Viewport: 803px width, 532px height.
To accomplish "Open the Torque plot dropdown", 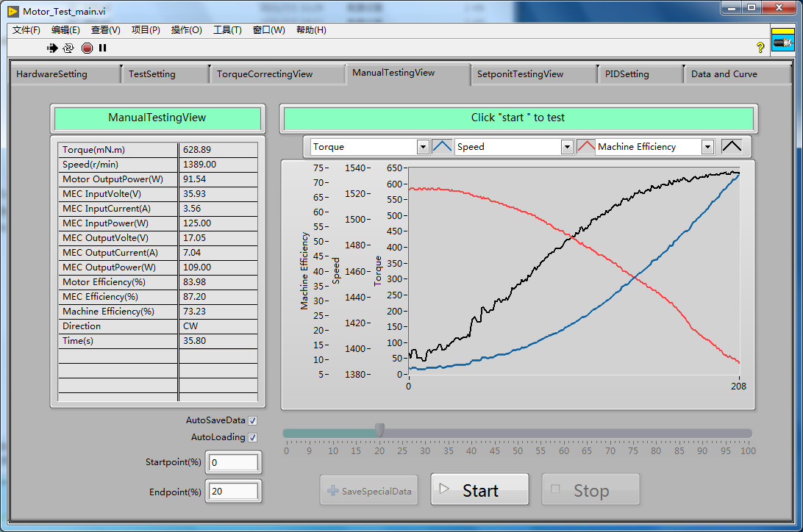I will [x=423, y=147].
